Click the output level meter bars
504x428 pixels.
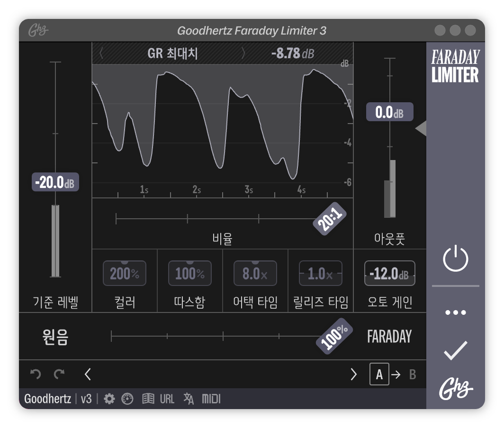coord(389,188)
